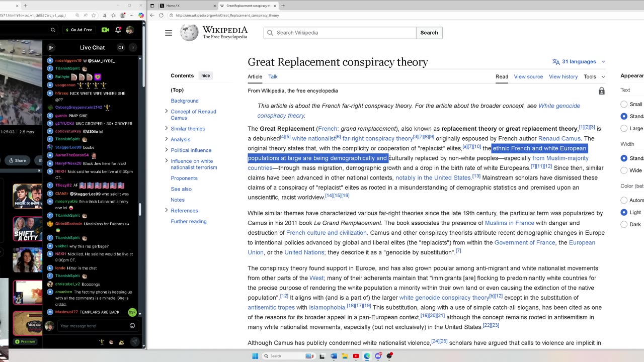Open a new tab in the Wikipedia browser
This screenshot has width=644, height=362.
click(x=283, y=6)
